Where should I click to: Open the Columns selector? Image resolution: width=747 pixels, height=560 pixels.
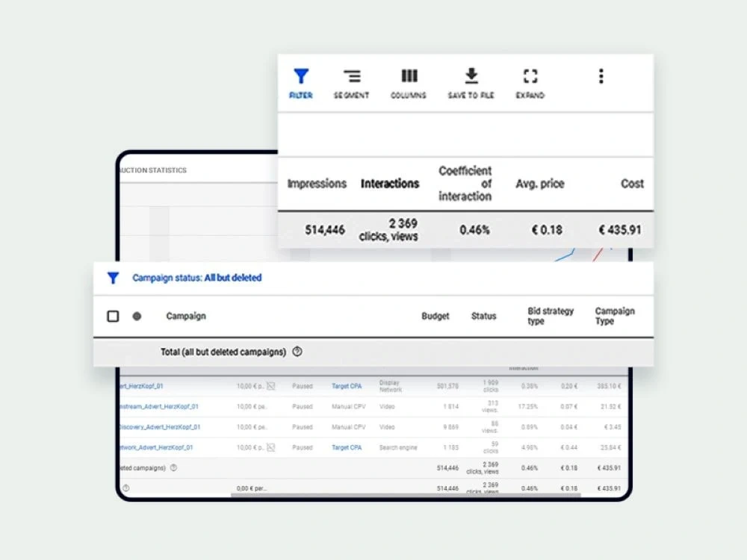click(x=409, y=83)
